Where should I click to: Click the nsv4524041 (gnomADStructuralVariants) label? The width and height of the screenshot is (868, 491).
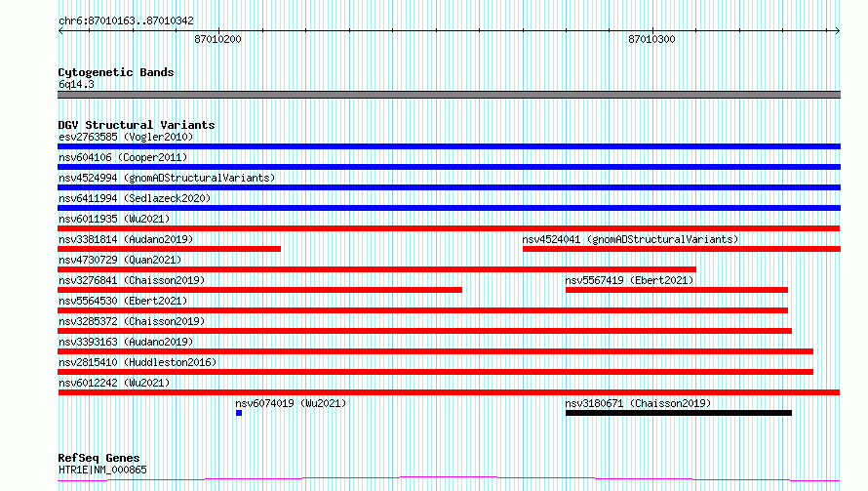pos(630,239)
